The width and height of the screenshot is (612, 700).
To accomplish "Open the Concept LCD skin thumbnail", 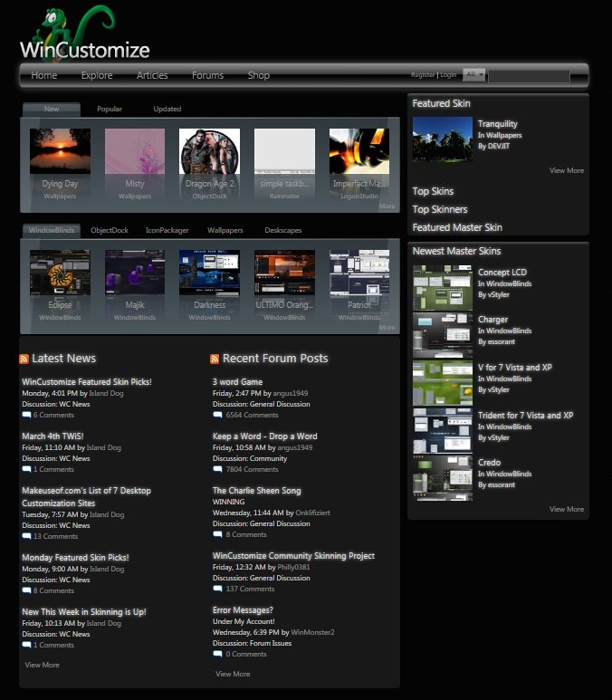I will (x=443, y=288).
